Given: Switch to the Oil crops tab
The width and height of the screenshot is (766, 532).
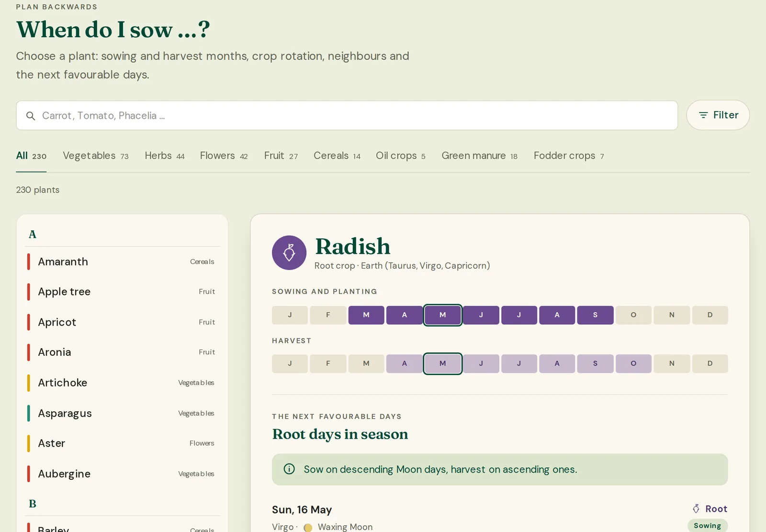Looking at the screenshot, I should tap(401, 156).
